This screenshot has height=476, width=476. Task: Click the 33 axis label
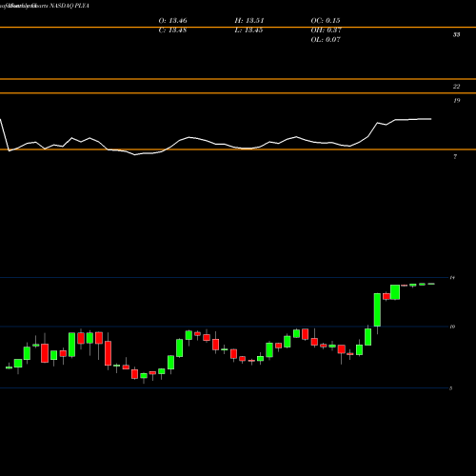coord(456,34)
